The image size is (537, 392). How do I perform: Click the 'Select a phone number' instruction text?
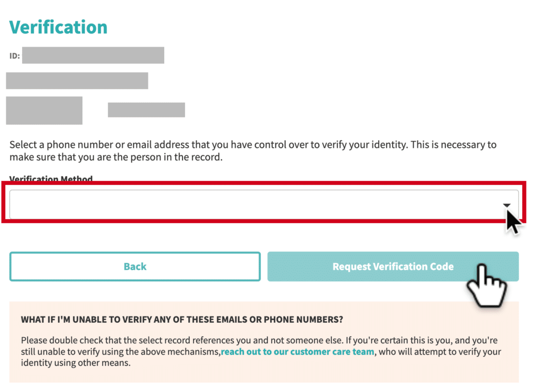[x=253, y=150]
